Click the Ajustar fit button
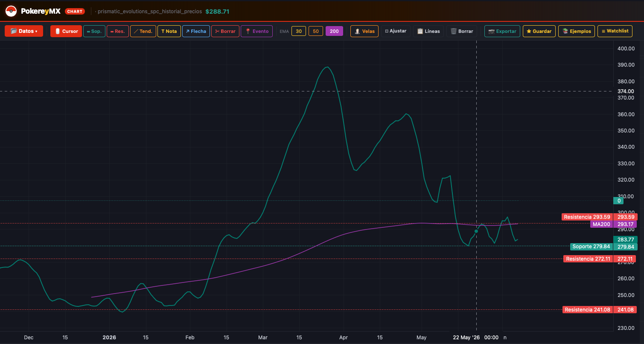The width and height of the screenshot is (644, 344). click(396, 31)
